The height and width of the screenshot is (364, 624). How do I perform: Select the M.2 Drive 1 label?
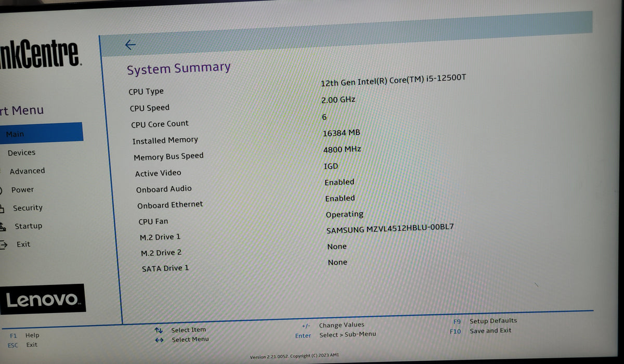[160, 237]
